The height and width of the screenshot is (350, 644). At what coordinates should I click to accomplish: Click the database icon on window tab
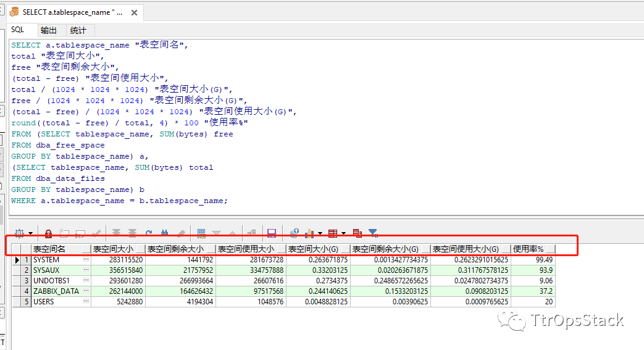point(14,12)
